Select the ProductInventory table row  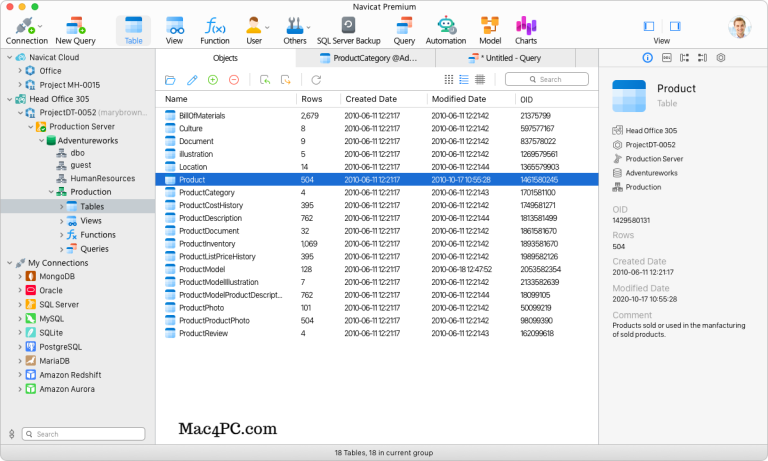tap(377, 243)
